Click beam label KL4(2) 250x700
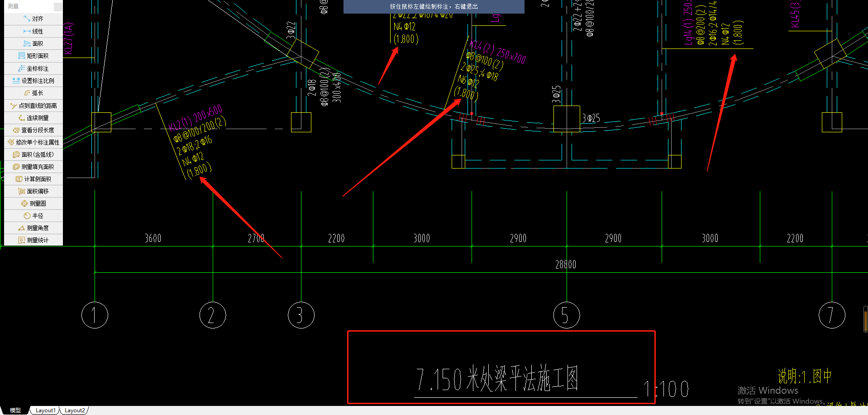 pyautogui.click(x=498, y=52)
